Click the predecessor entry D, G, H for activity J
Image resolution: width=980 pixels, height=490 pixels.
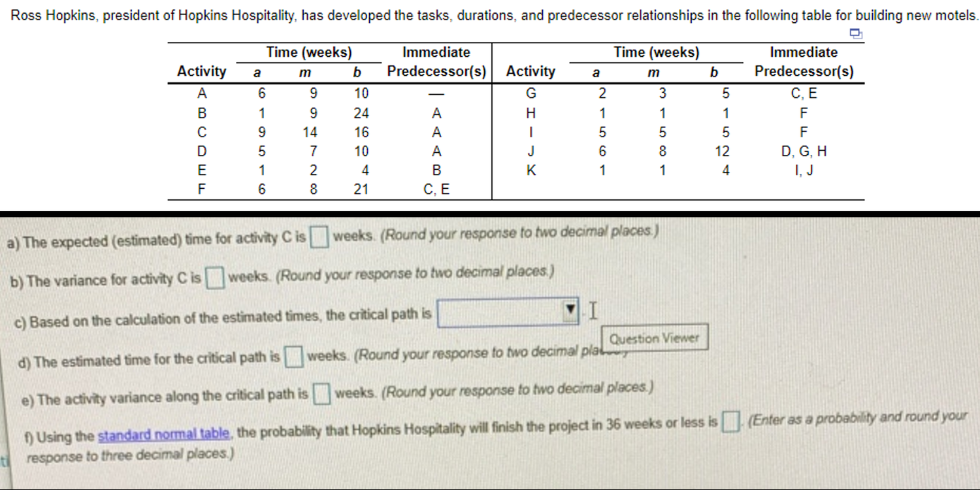tap(804, 152)
